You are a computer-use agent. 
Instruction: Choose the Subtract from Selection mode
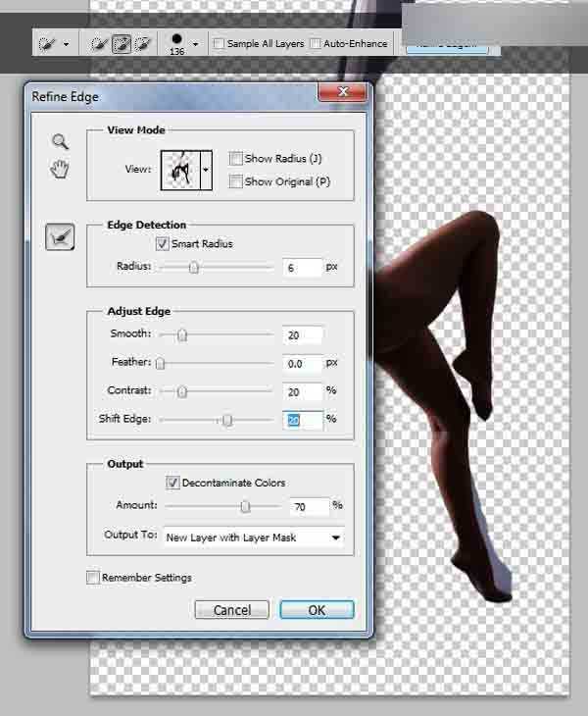(x=143, y=44)
